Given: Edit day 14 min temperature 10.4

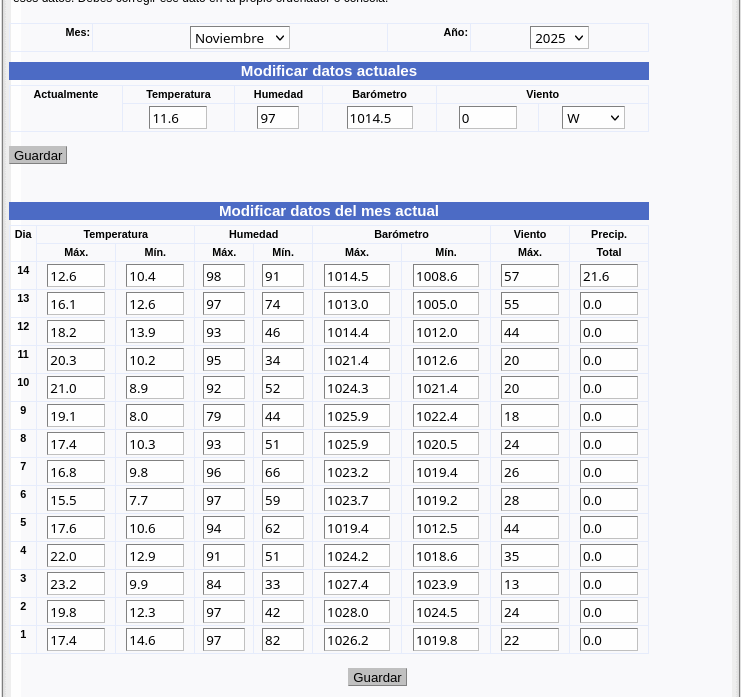Looking at the screenshot, I should pyautogui.click(x=155, y=275).
